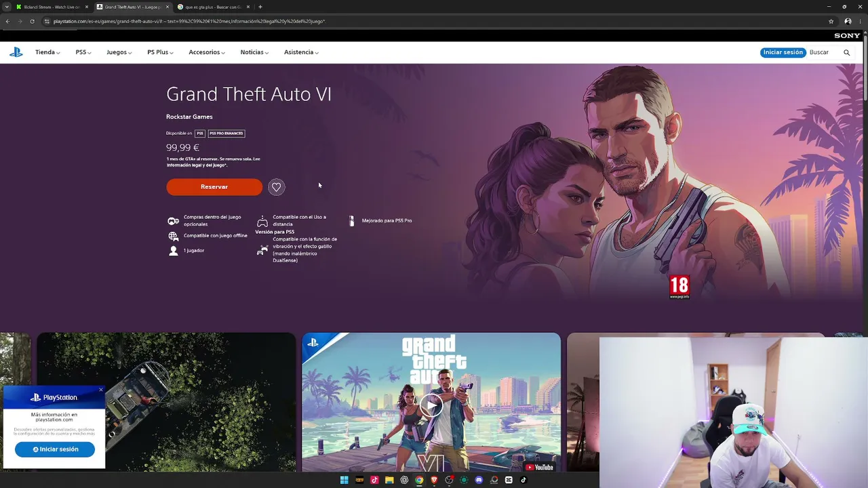Open CapCut from the taskbar
The image size is (868, 488).
[x=509, y=480]
